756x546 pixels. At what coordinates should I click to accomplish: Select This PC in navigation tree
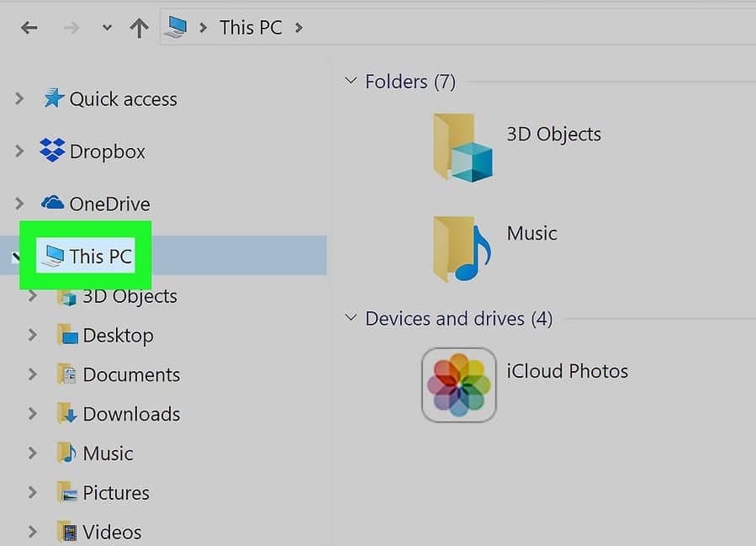point(100,256)
